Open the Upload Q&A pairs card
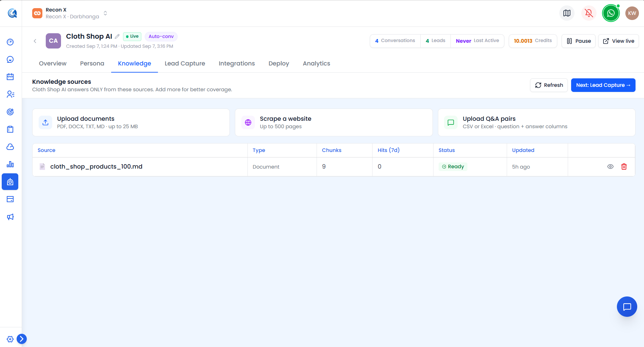Viewport: 644px width, 347px height. click(536, 122)
